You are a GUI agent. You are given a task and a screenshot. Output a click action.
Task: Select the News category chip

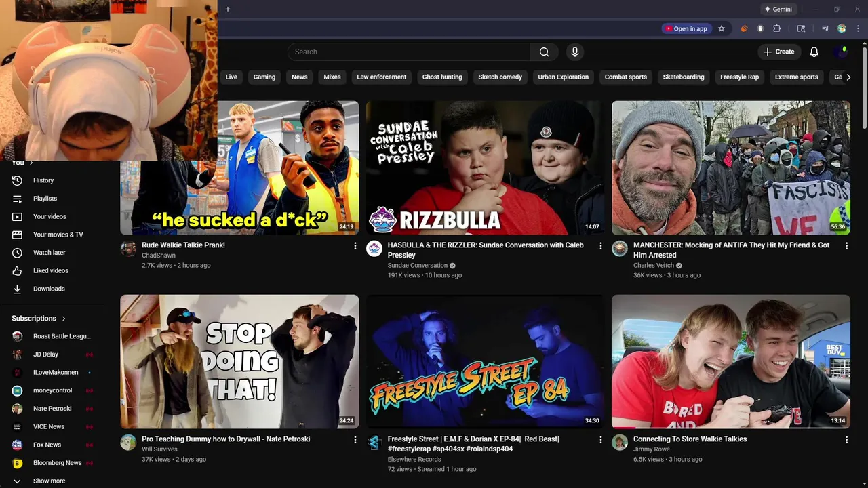pos(300,77)
